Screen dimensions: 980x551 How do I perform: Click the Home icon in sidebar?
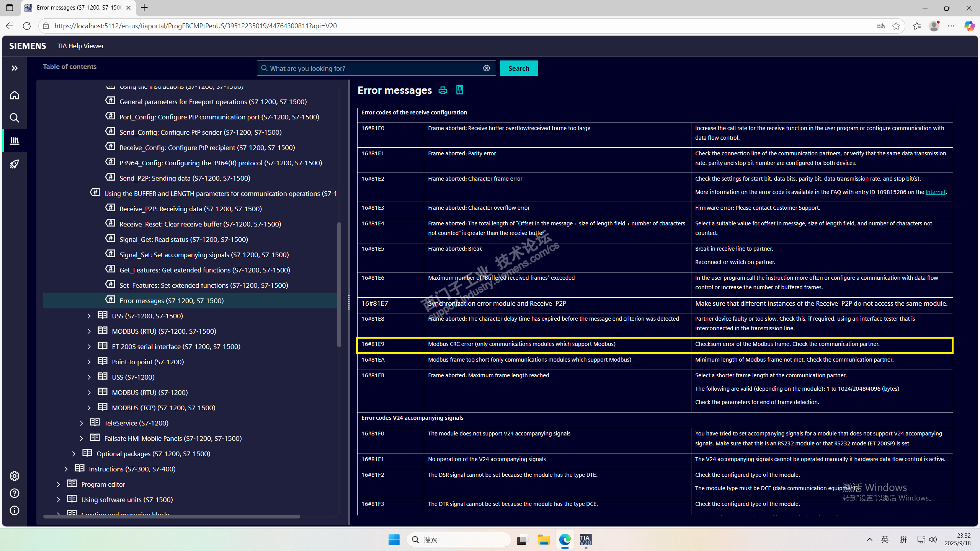15,95
